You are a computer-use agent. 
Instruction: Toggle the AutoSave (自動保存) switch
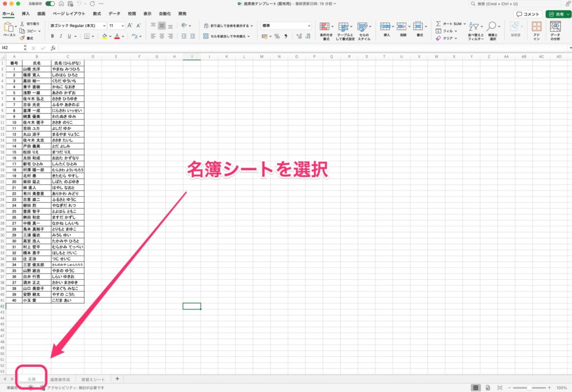tap(50, 3)
